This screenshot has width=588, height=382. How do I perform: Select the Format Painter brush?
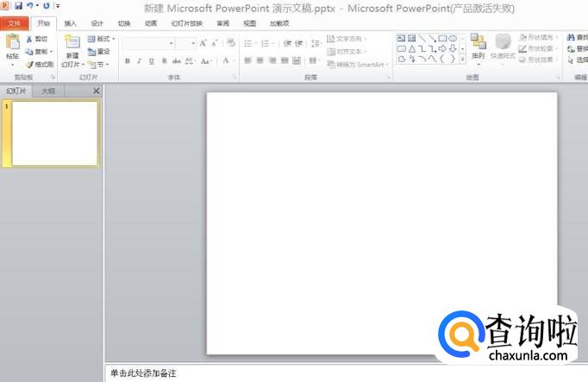pos(29,65)
